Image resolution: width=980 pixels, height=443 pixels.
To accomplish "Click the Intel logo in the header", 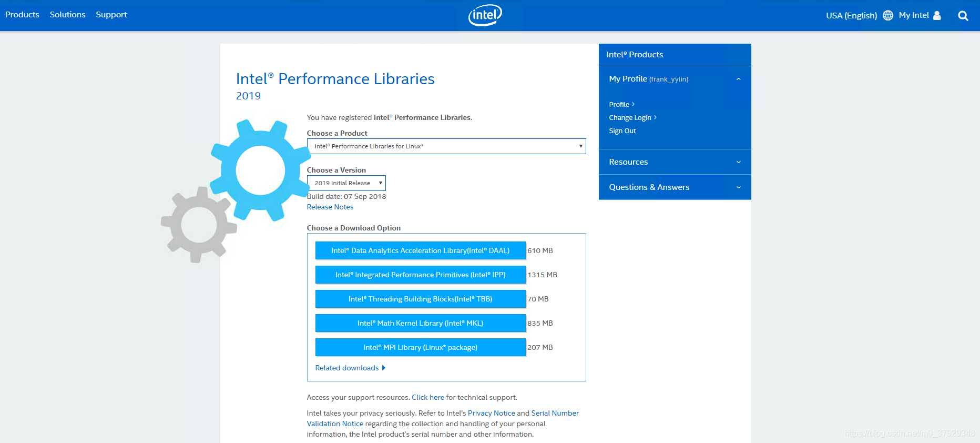I will pos(485,15).
